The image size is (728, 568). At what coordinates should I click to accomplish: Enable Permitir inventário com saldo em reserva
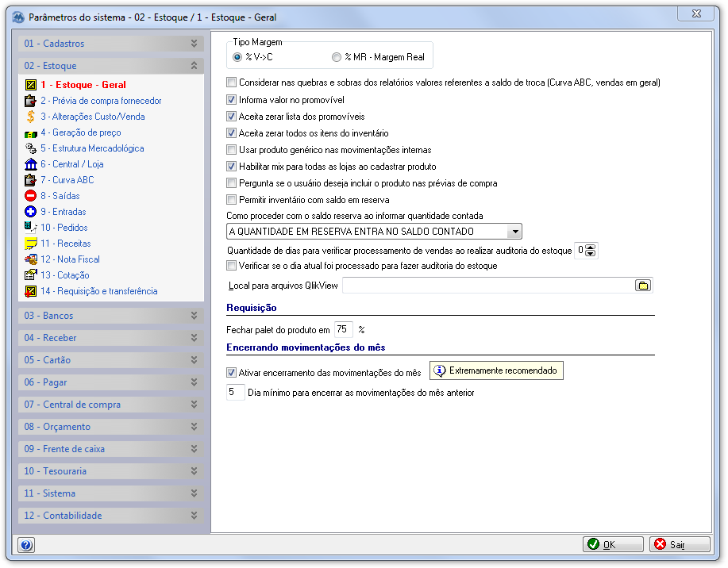[231, 200]
